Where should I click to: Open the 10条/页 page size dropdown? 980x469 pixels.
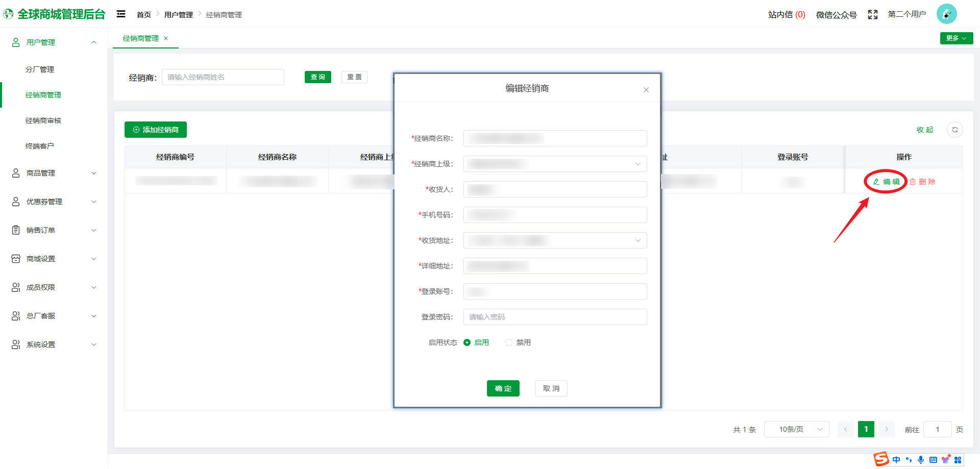click(x=796, y=429)
